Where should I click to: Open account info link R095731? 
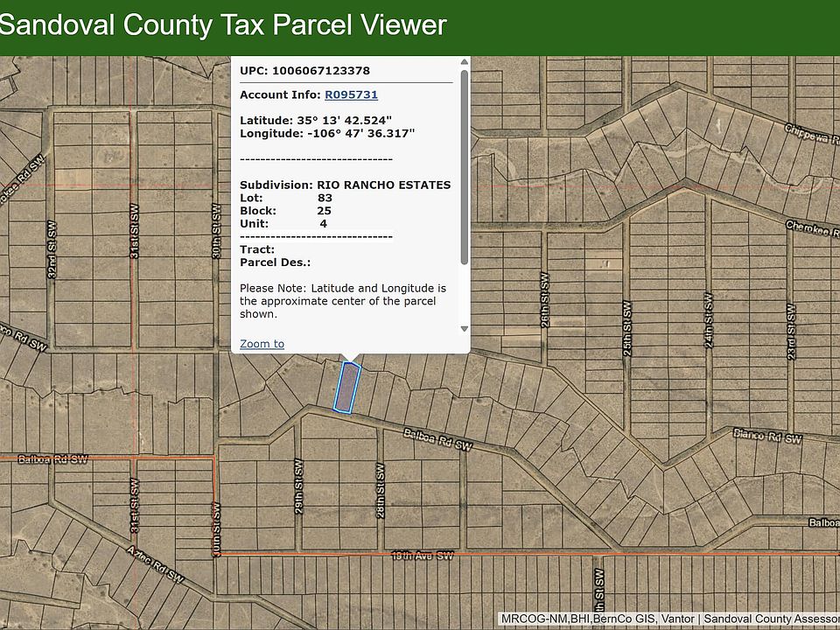point(351,94)
